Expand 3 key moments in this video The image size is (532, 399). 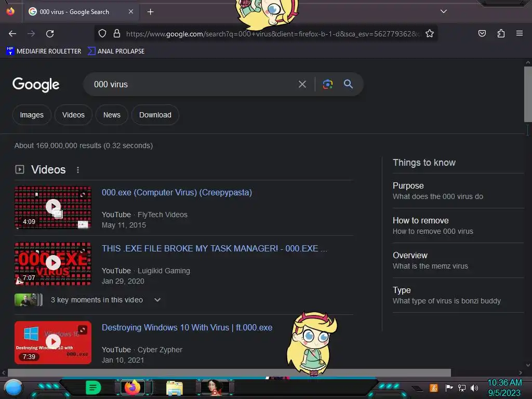click(x=106, y=300)
